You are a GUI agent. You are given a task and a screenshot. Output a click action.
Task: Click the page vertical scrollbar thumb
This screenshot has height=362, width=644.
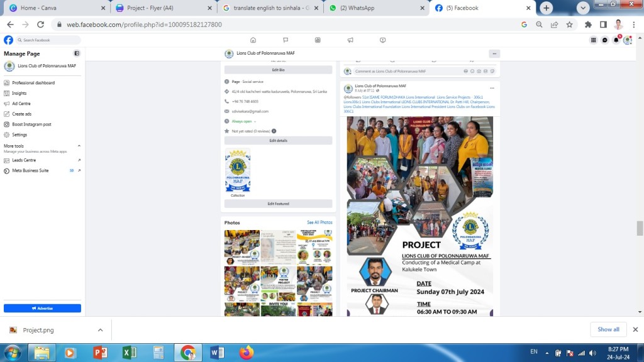640,228
